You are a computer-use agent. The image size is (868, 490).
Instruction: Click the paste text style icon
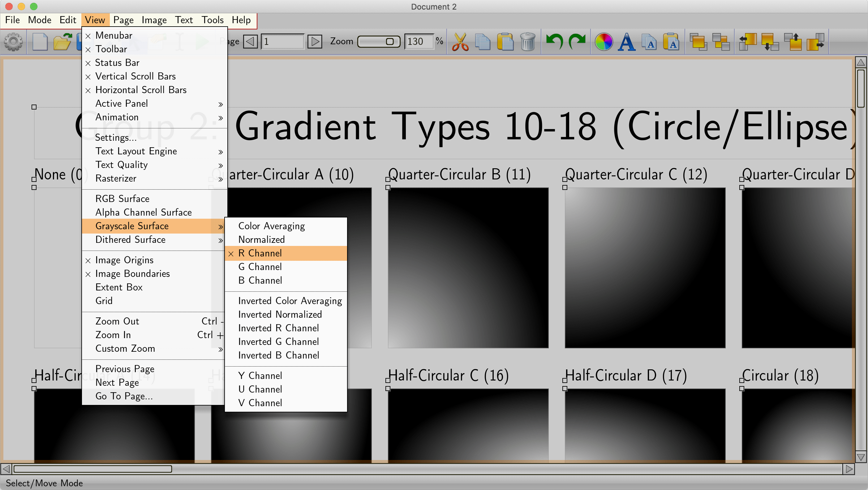[x=671, y=42]
